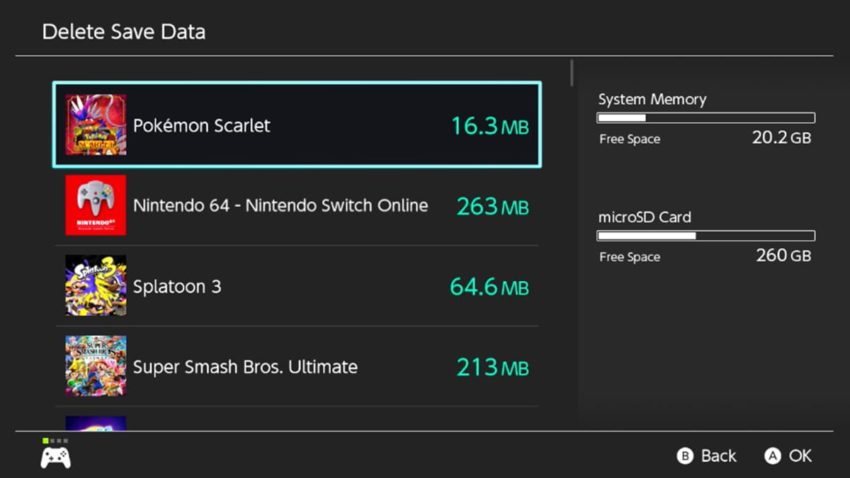Open Pokémon Scarlet save data entry
This screenshot has width=850, height=478.
pyautogui.click(x=297, y=125)
